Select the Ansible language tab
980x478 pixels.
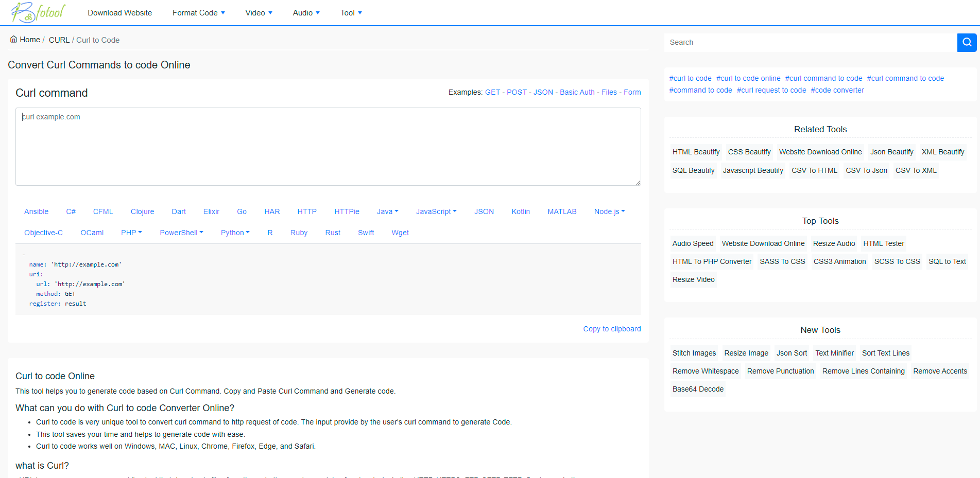coord(36,211)
